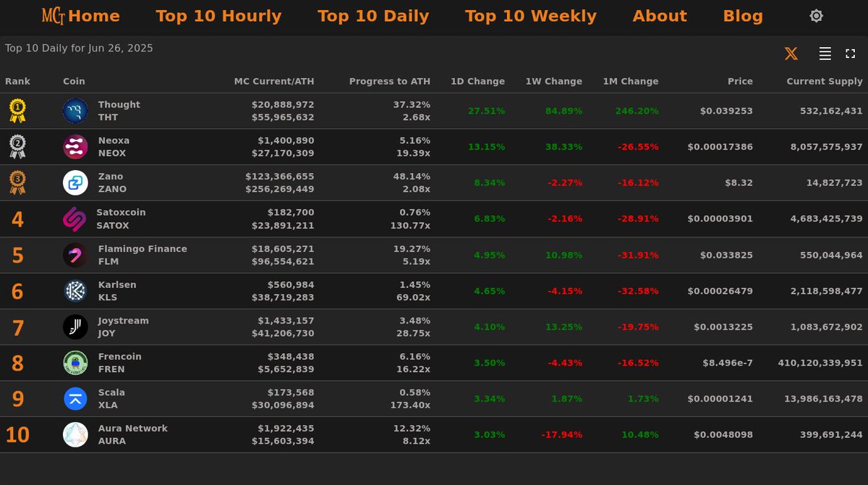Click rank number 10

(17, 435)
